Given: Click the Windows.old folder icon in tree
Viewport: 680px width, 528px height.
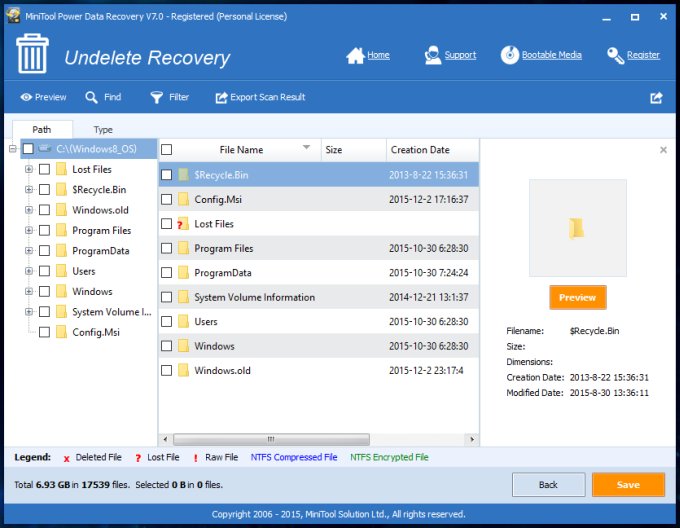Looking at the screenshot, I should 62,210.
